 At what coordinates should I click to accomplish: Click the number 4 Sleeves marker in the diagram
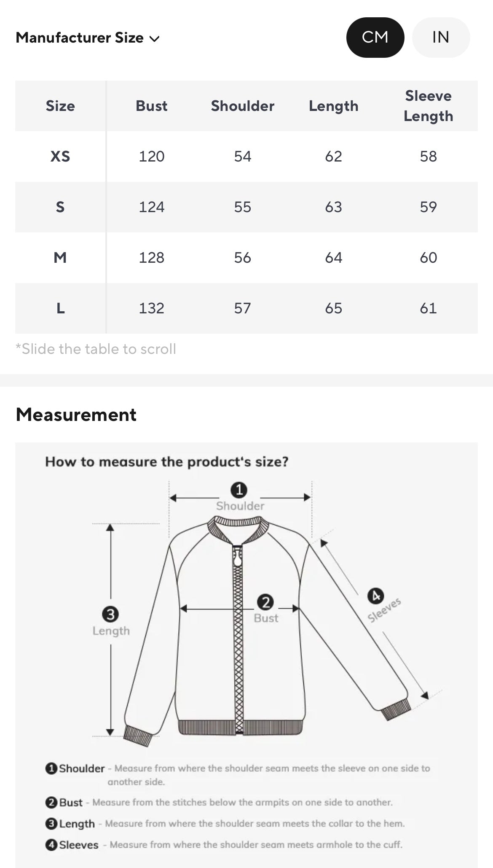375,596
